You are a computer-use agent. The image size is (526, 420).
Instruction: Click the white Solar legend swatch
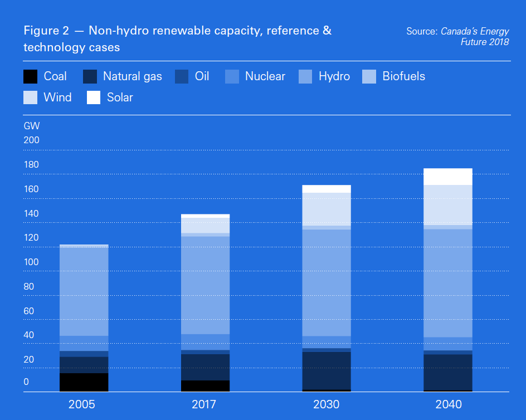coord(94,97)
